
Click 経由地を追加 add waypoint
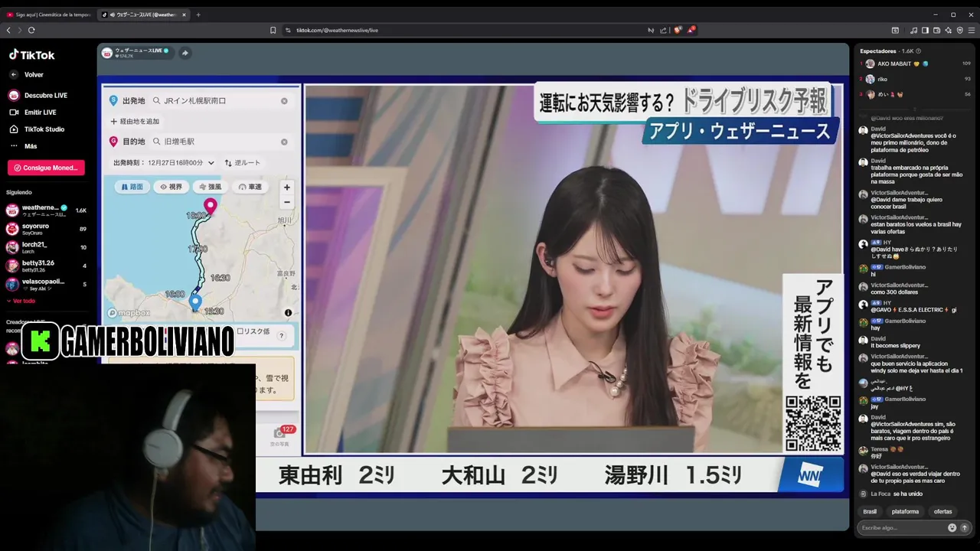pyautogui.click(x=135, y=121)
